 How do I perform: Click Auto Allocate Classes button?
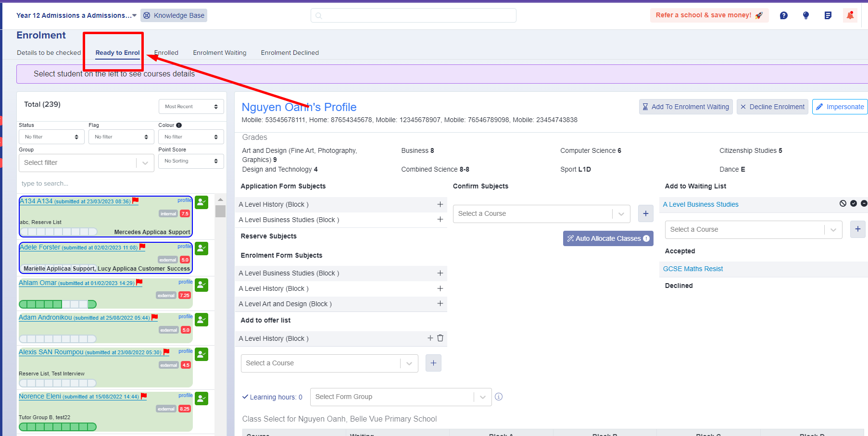coord(608,238)
